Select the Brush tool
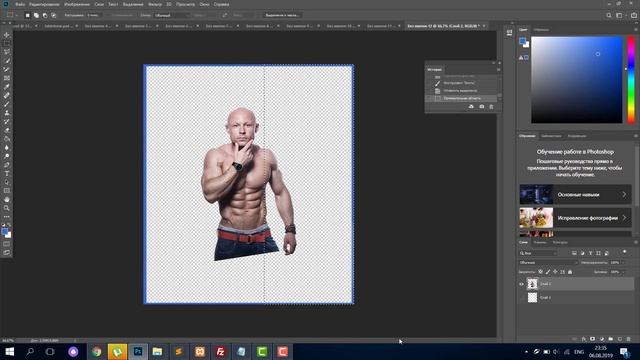Image resolution: width=640 pixels, height=360 pixels. click(x=7, y=104)
